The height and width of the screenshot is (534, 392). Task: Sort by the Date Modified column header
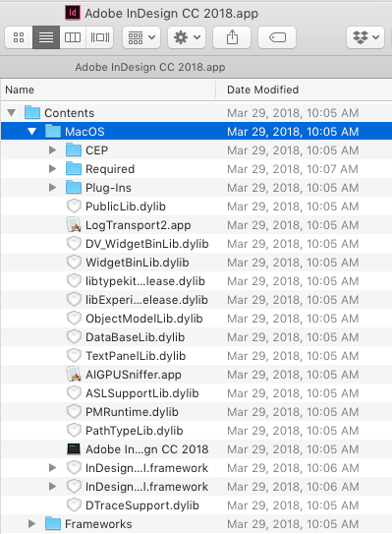(304, 89)
